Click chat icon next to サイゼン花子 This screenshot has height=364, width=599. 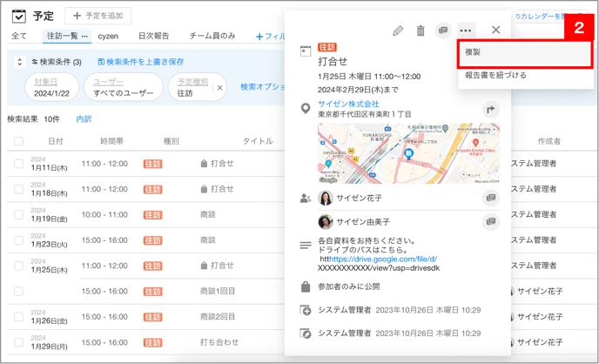click(x=490, y=198)
